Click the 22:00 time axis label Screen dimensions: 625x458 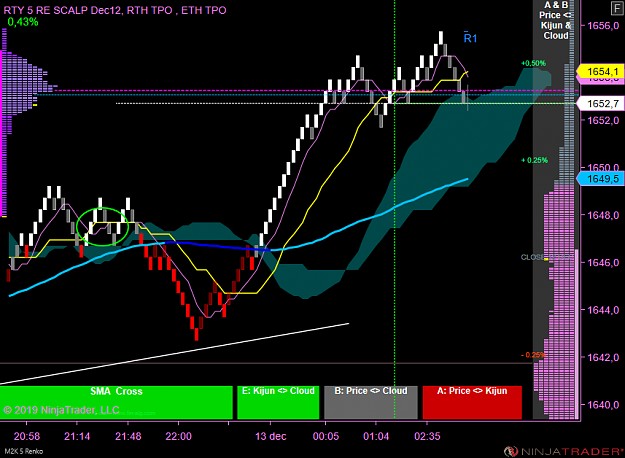click(179, 436)
